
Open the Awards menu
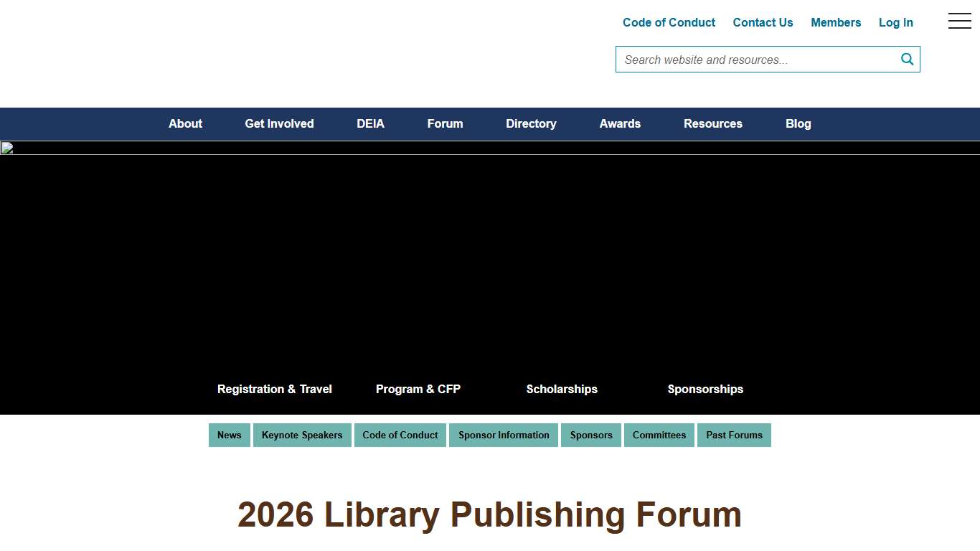coord(620,123)
